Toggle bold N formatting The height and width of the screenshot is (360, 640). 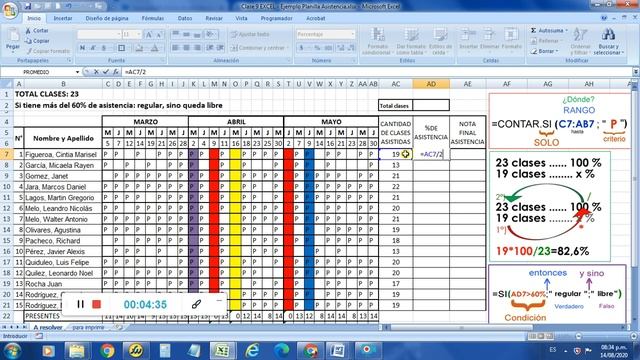[x=82, y=48]
